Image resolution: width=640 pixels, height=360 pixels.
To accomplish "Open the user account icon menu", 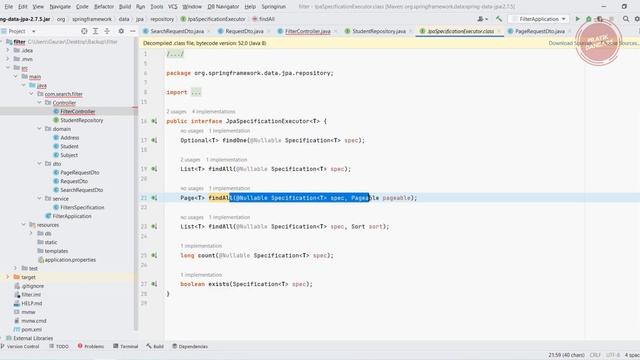I will pos(482,19).
